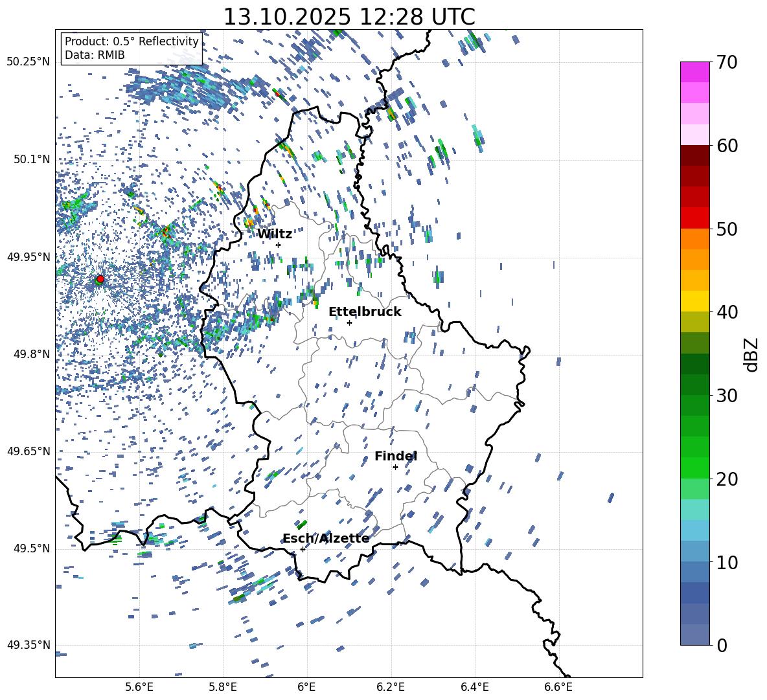Select the Ettelbruck city label
This screenshot has width=767, height=700.
coord(365,312)
